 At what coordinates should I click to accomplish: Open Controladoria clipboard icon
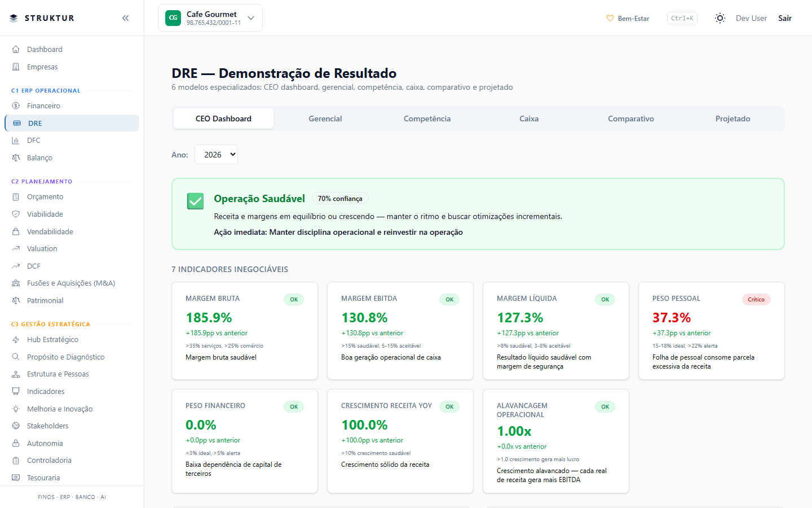tap(16, 460)
